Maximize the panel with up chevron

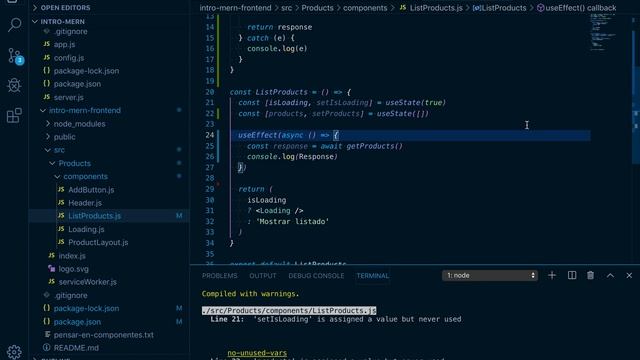click(610, 276)
